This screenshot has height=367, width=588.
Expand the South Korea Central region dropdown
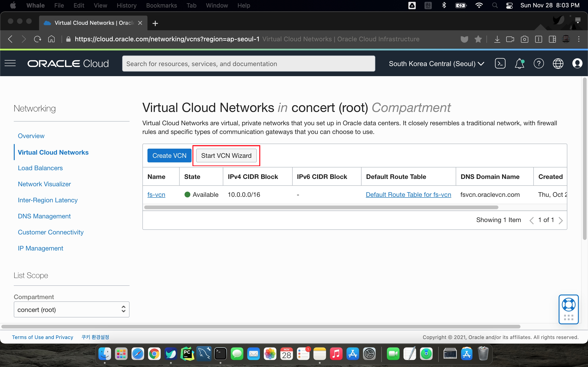436,64
